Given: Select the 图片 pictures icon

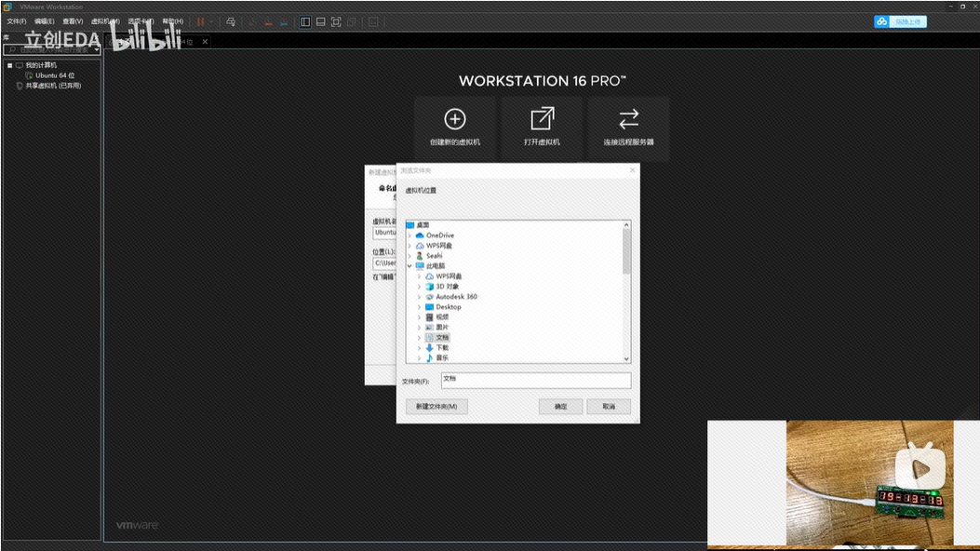Looking at the screenshot, I should point(429,328).
